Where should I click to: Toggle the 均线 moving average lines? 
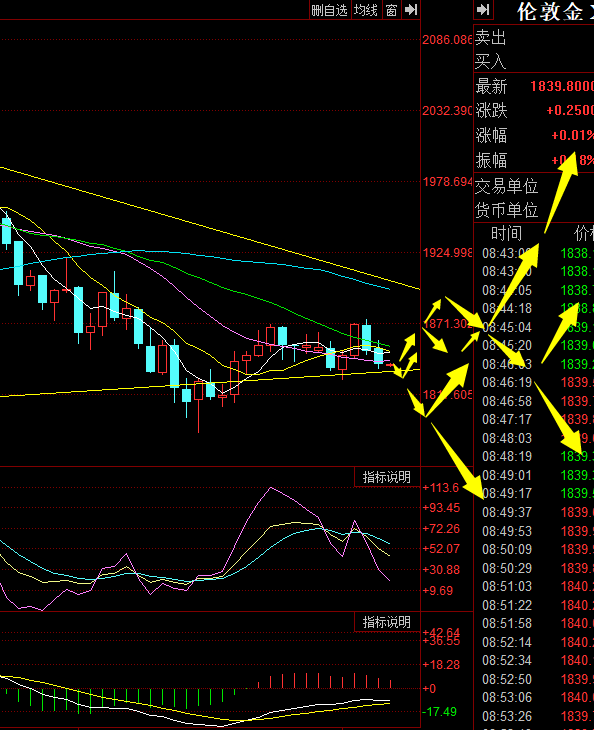coord(365,10)
